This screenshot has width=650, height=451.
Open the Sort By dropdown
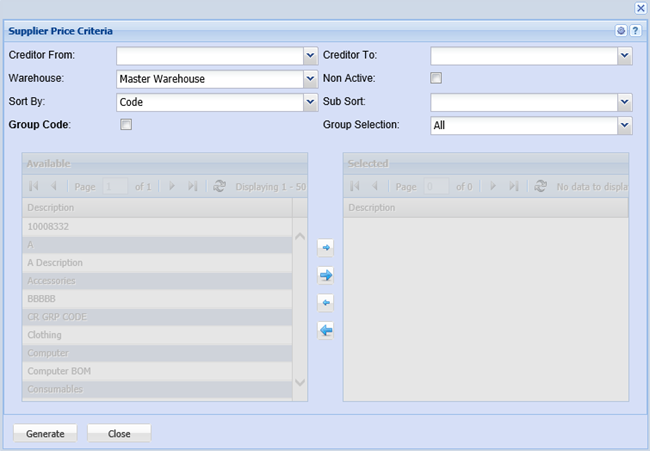pos(310,102)
